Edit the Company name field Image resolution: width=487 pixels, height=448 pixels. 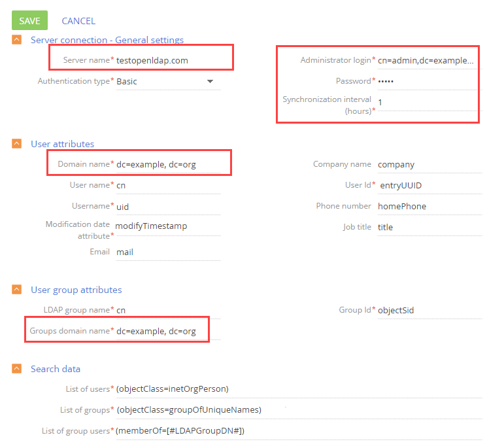(x=430, y=165)
